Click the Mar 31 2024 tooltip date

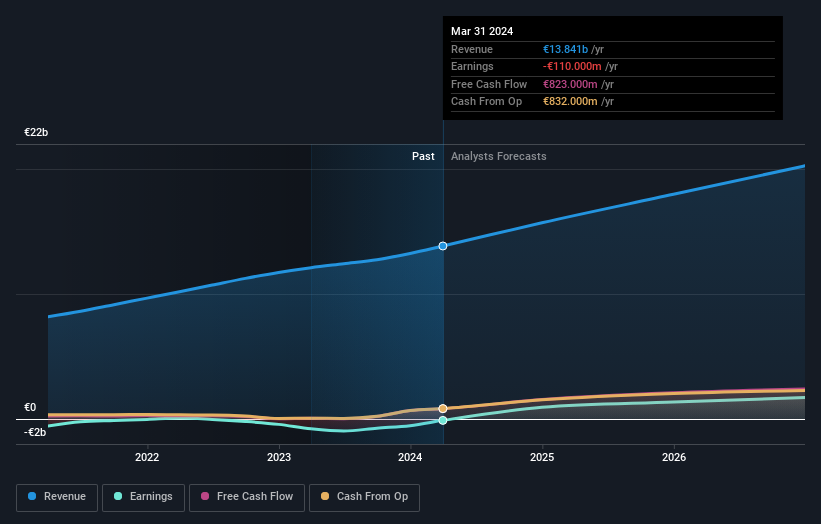click(482, 31)
